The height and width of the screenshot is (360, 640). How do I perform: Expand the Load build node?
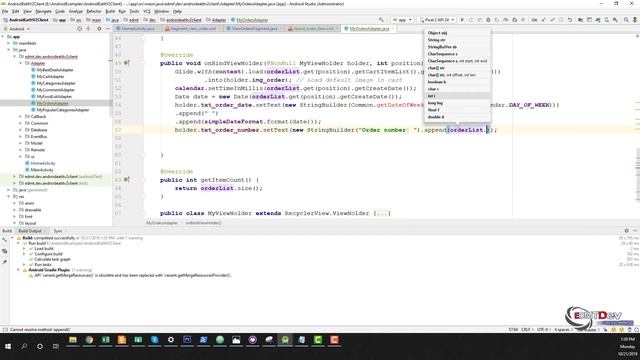click(24, 249)
